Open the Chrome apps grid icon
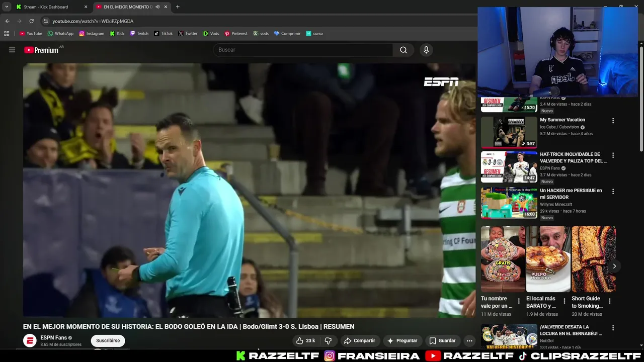 7,34
